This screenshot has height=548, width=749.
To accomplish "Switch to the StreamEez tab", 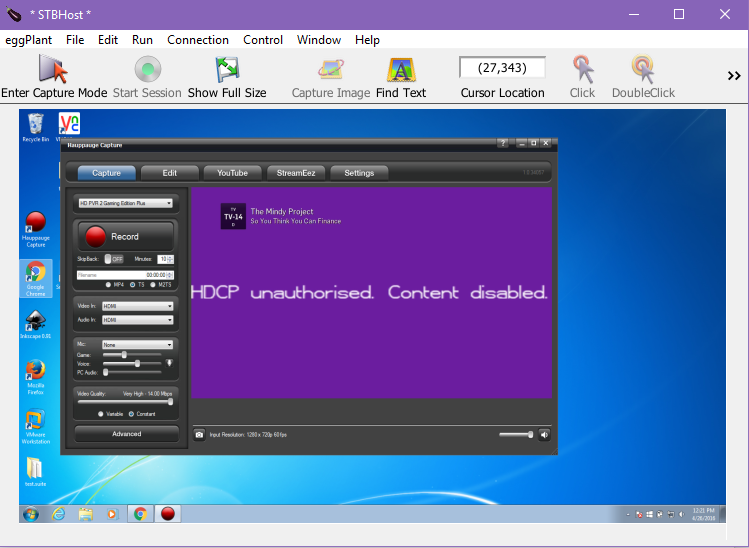I will (x=296, y=173).
